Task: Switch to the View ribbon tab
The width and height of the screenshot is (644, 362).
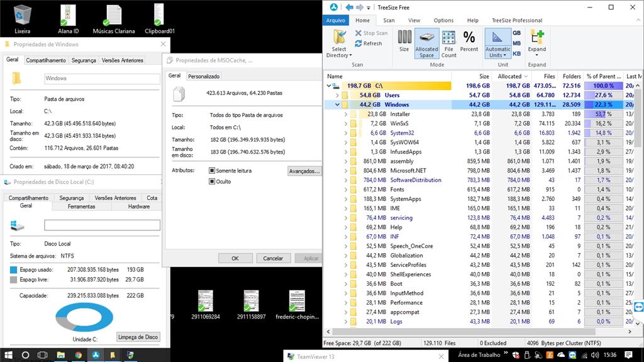Action: [414, 20]
